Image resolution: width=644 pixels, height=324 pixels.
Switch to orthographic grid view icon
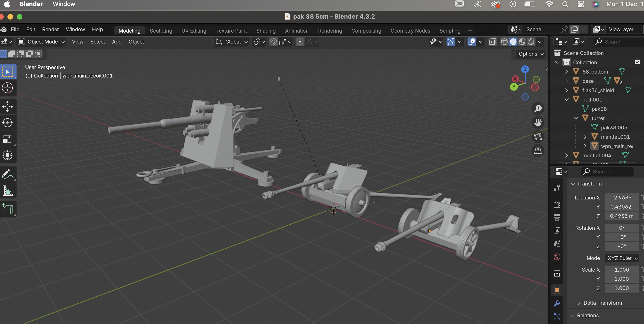click(538, 151)
